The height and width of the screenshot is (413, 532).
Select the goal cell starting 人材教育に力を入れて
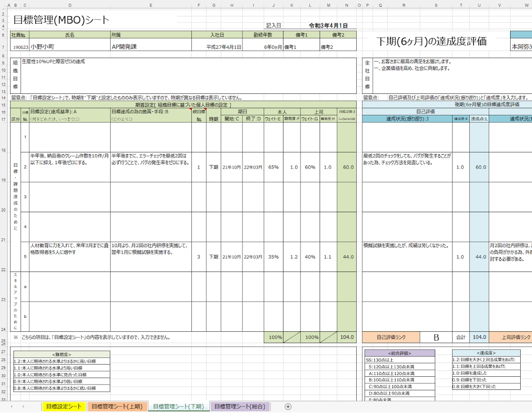click(x=70, y=257)
